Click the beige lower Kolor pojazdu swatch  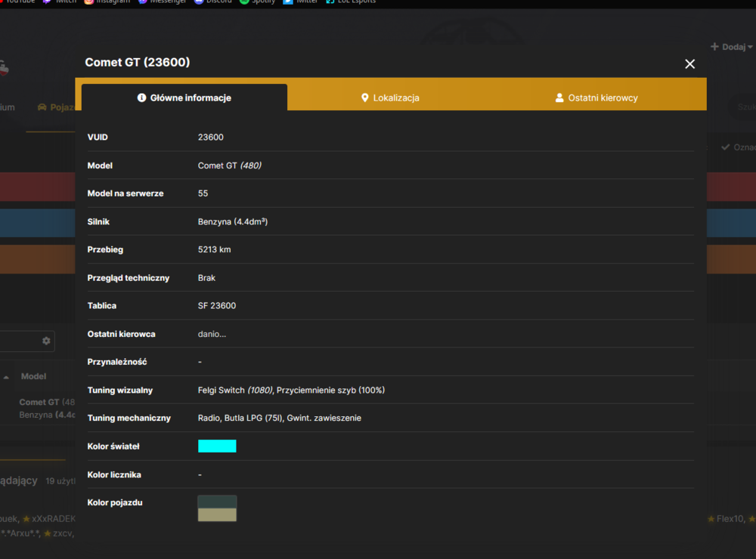(x=217, y=514)
